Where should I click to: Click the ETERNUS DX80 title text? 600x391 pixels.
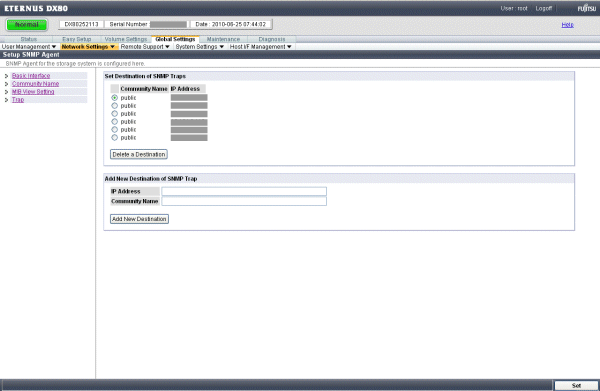36,8
